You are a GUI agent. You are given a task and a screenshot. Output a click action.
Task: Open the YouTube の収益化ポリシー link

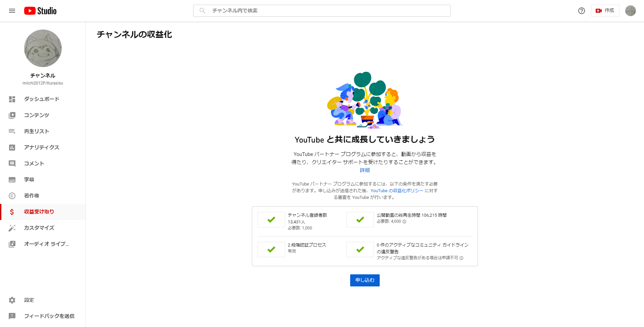pyautogui.click(x=397, y=190)
